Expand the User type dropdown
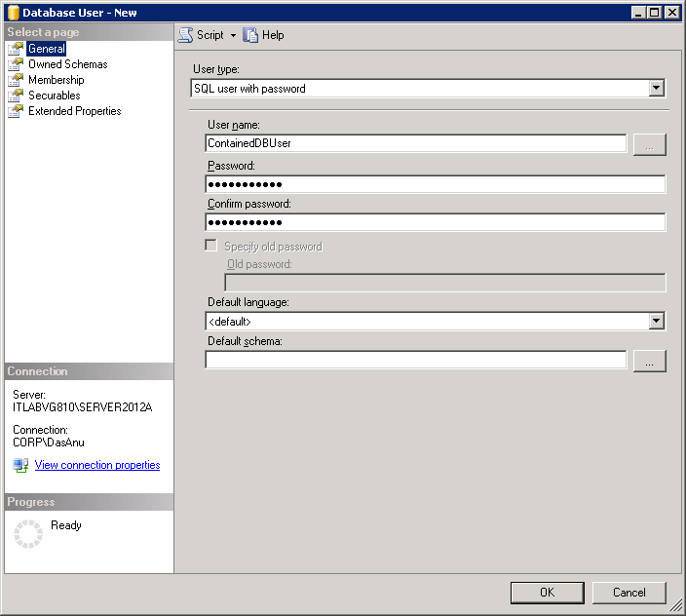Screen dimensions: 686x616 pyautogui.click(x=656, y=89)
